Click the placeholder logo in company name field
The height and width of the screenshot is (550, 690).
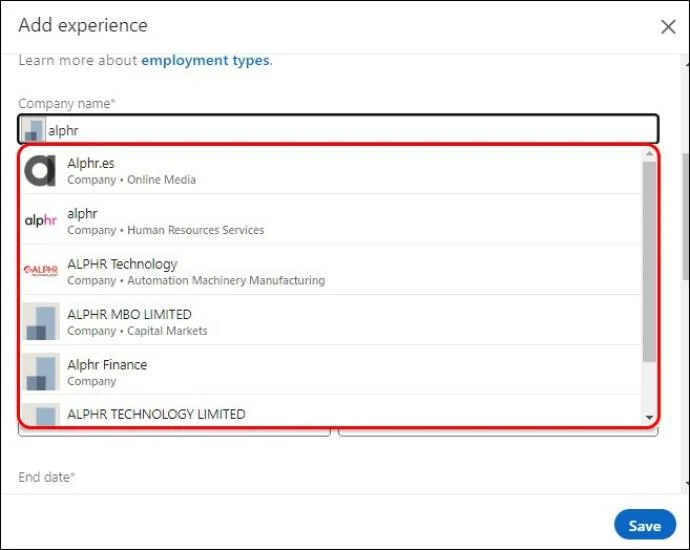coord(33,129)
